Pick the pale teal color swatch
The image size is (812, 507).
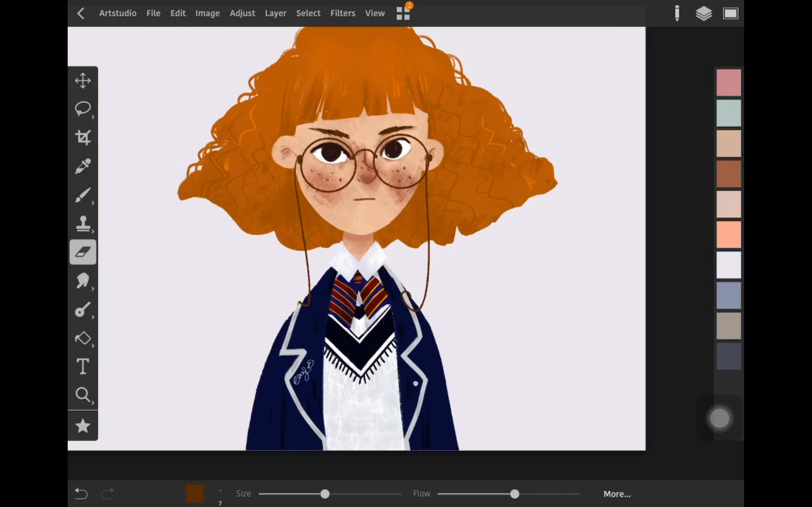pyautogui.click(x=729, y=113)
